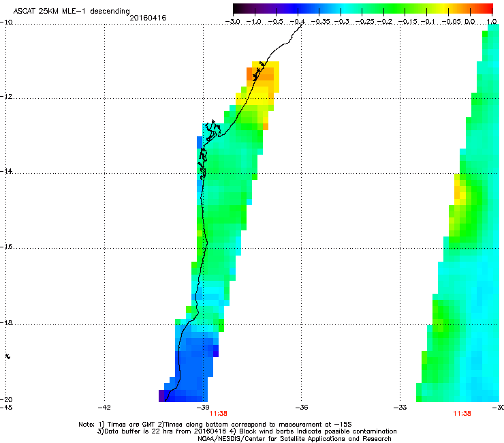Click the longitude label '-33' at bottom
Image resolution: width=504 pixels, height=443 pixels.
click(x=400, y=408)
